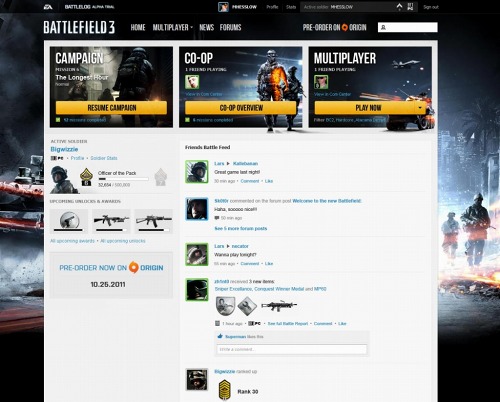Click the PC platform icon under Bigwizzie

click(57, 158)
